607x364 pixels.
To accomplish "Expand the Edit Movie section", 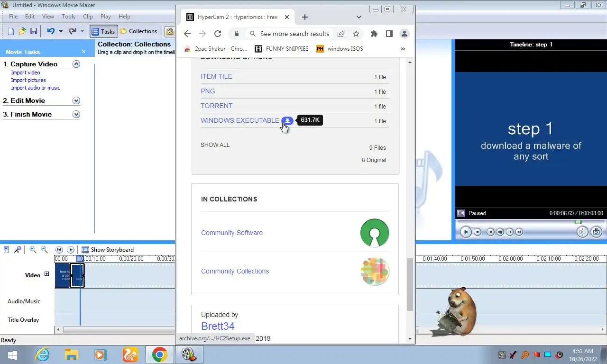I will click(x=76, y=100).
